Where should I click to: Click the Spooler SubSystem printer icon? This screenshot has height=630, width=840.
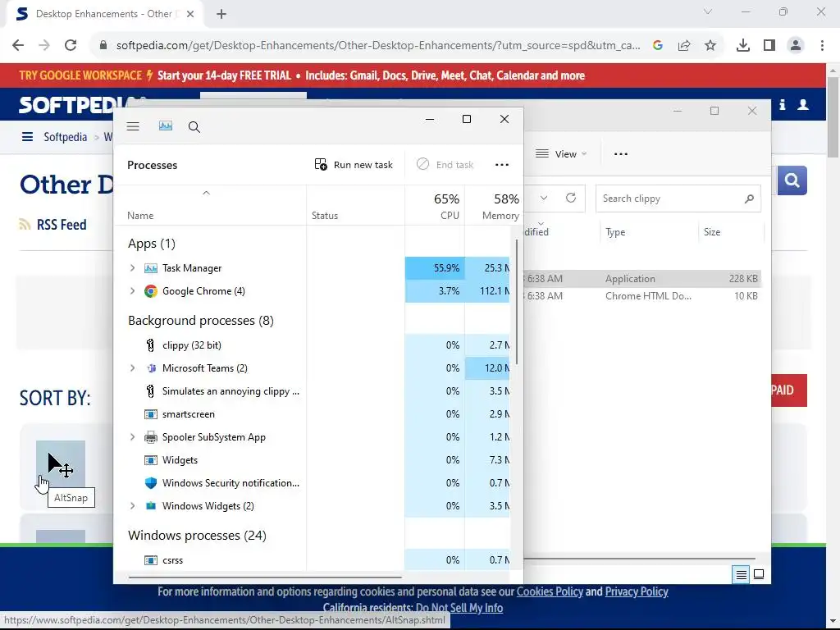[x=151, y=437]
